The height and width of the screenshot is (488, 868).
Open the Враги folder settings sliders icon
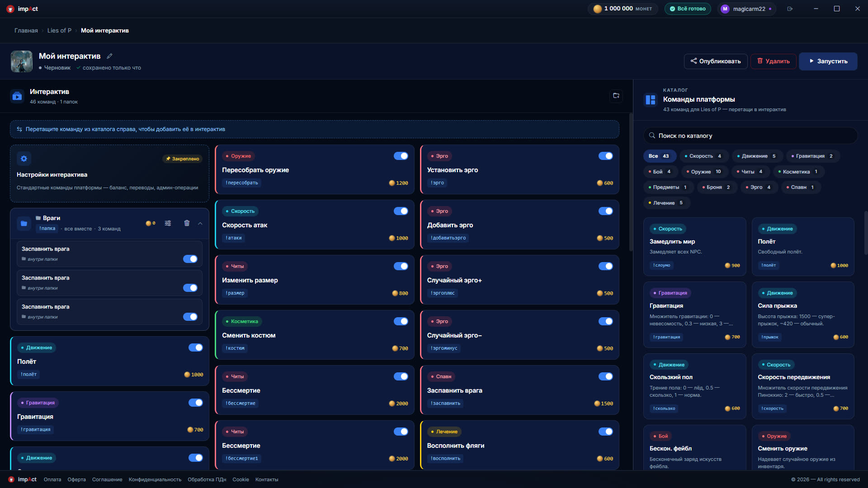pyautogui.click(x=168, y=223)
